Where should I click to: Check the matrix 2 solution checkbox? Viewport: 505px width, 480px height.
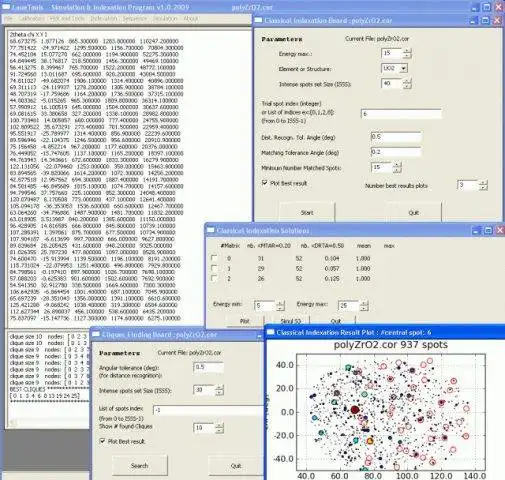click(214, 278)
